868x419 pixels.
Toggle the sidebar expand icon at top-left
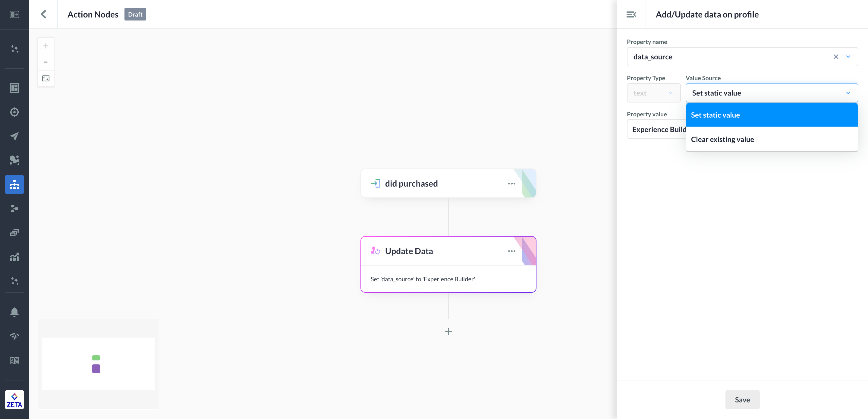coord(14,14)
